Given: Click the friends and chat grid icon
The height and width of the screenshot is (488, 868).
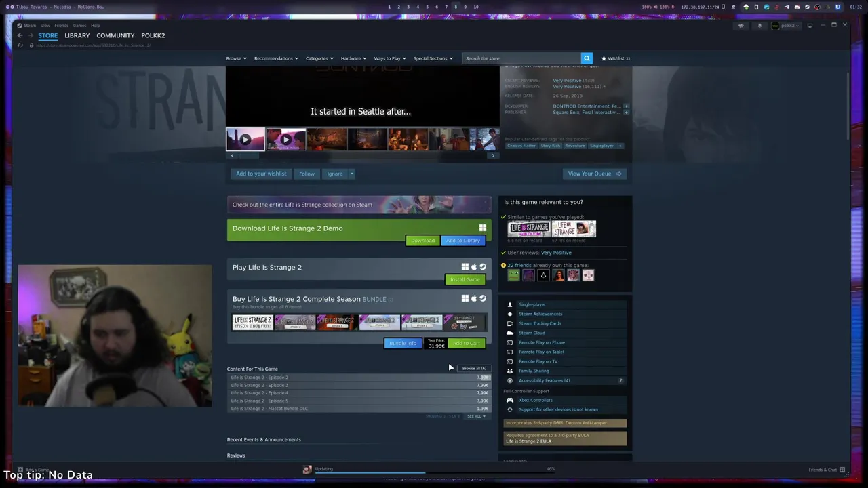Looking at the screenshot, I should [842, 470].
